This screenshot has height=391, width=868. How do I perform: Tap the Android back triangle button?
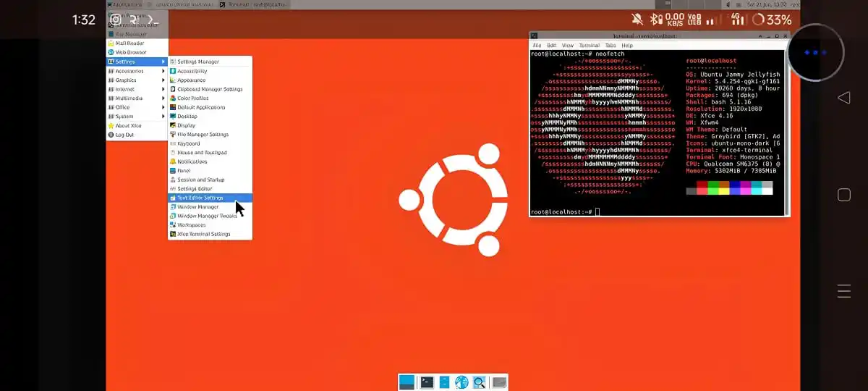843,97
